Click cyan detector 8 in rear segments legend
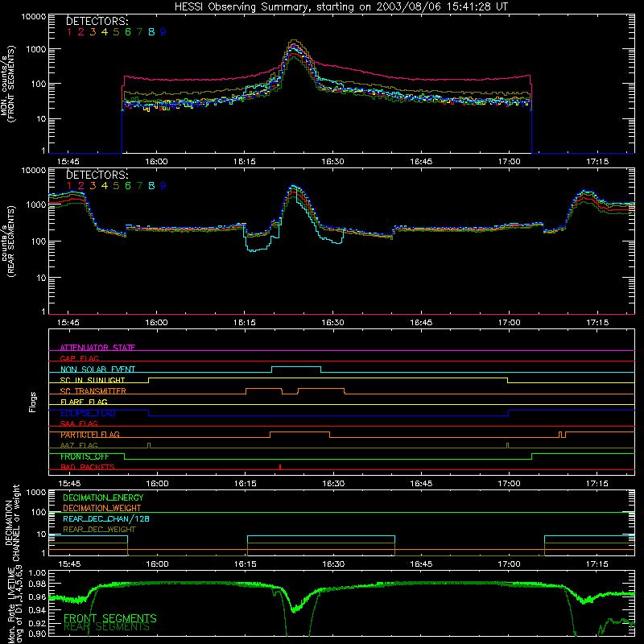 click(151, 186)
